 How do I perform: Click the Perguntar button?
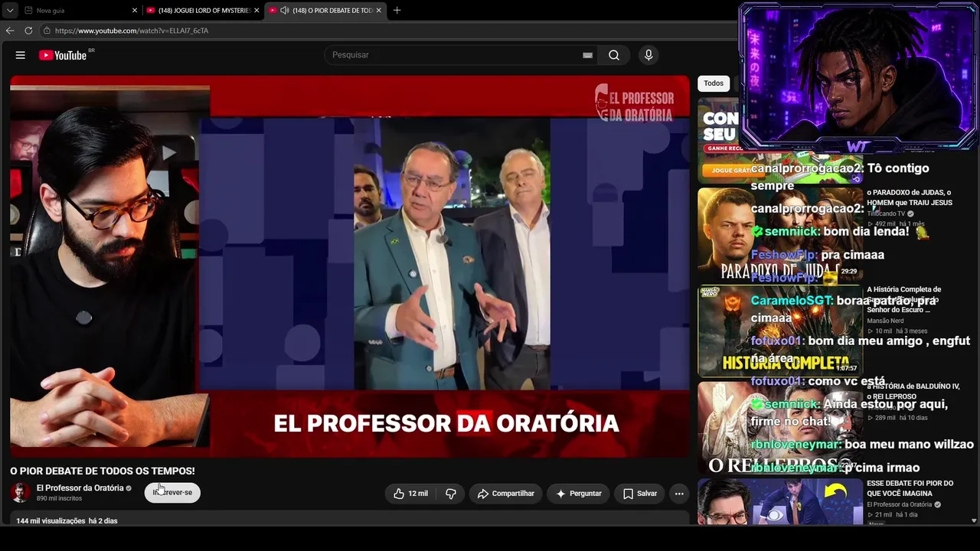click(579, 494)
